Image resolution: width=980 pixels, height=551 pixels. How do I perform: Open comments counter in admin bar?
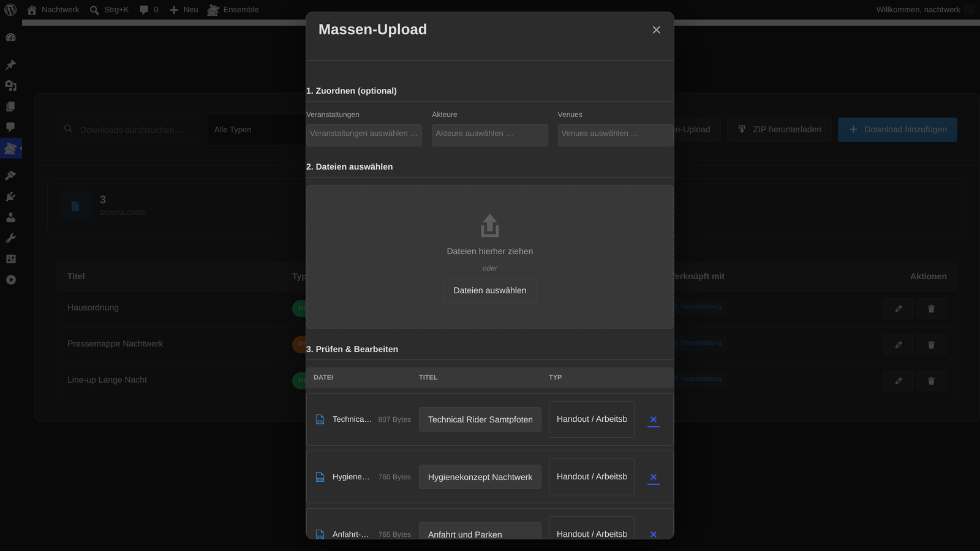[x=149, y=10]
